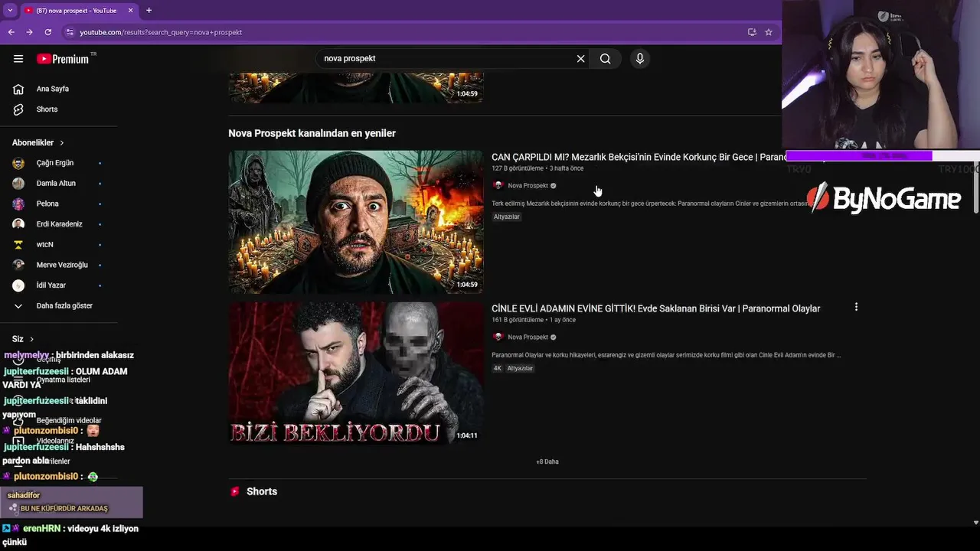
Task: Click the ByNoGame overlay logo
Action: [x=884, y=198]
